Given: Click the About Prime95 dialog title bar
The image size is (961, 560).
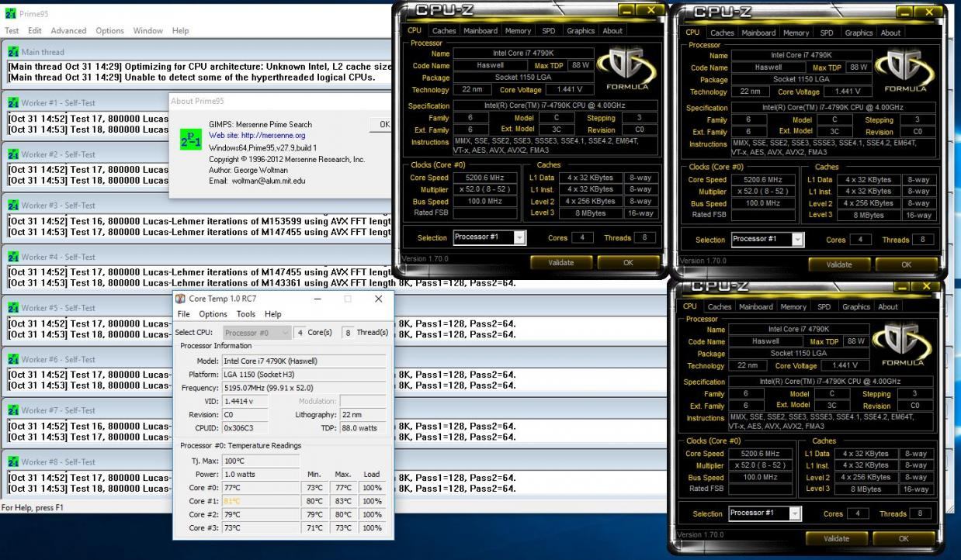Looking at the screenshot, I should pyautogui.click(x=280, y=101).
